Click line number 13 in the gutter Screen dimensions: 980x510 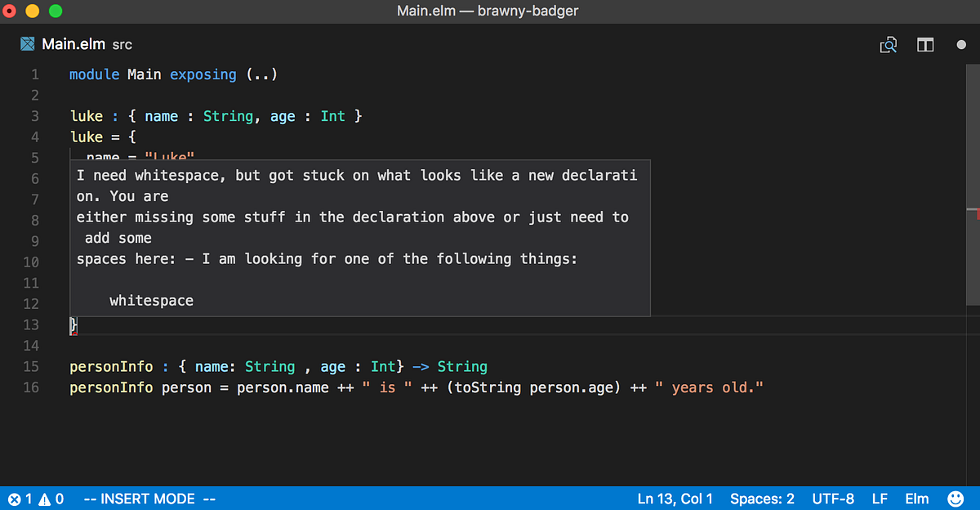click(31, 324)
